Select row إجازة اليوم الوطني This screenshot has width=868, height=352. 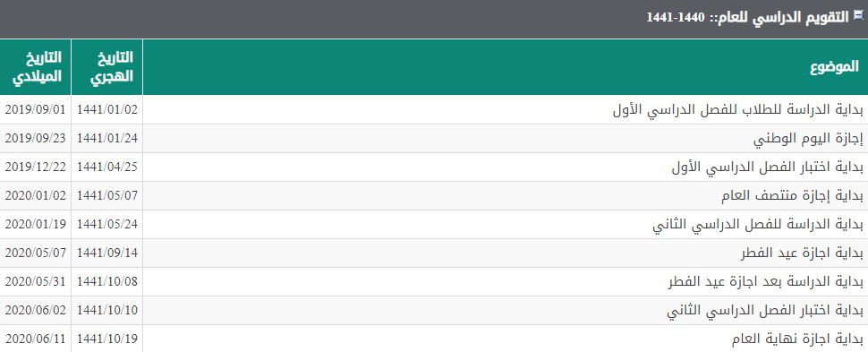(434, 139)
